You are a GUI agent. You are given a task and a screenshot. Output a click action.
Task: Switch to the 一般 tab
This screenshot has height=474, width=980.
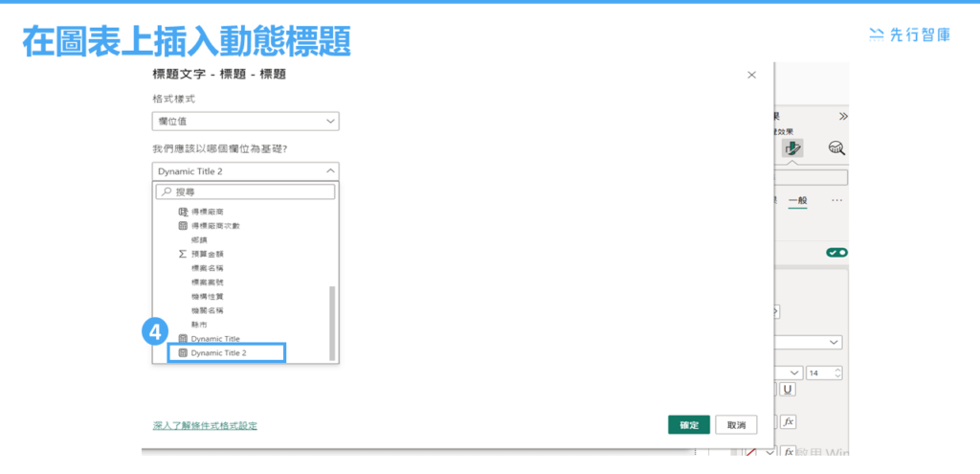(797, 200)
